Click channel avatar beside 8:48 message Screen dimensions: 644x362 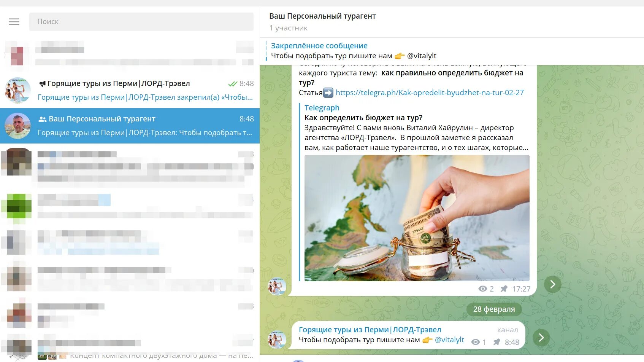coord(277,339)
